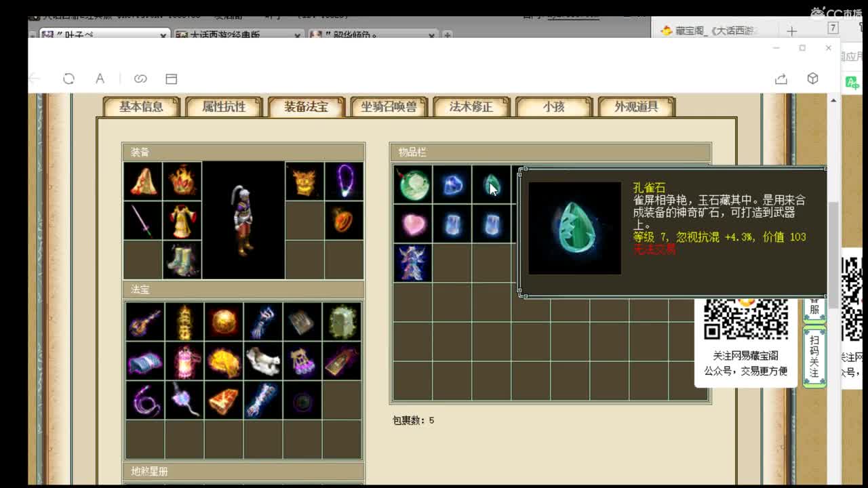Click the copy link icon
Screen dimensions: 868x488
click(x=140, y=79)
